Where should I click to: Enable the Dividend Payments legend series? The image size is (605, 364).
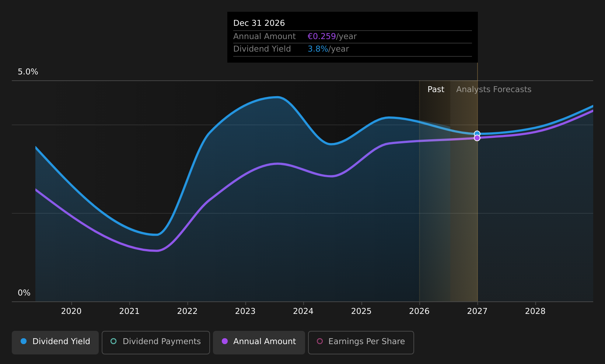click(x=156, y=342)
